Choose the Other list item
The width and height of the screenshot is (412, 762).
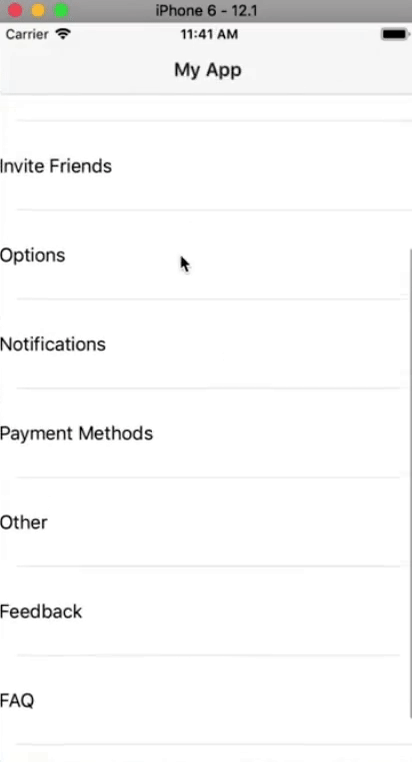[206, 522]
